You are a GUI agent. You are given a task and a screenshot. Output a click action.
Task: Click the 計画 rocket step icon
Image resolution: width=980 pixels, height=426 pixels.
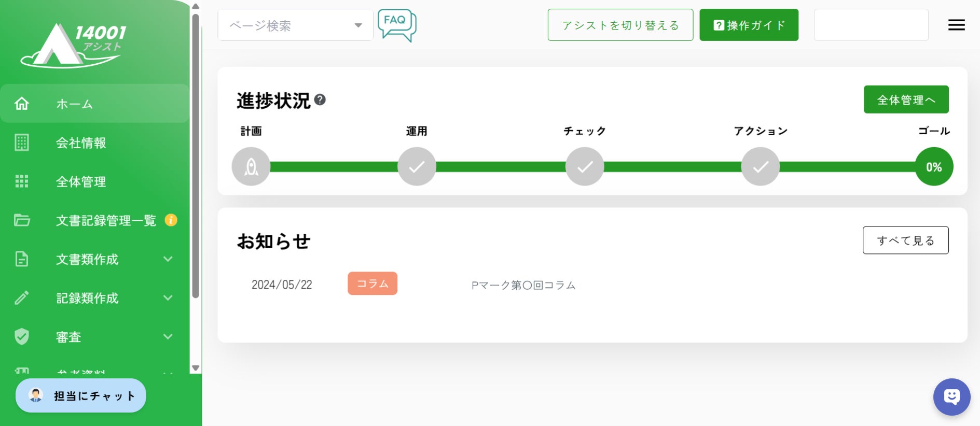[251, 166]
